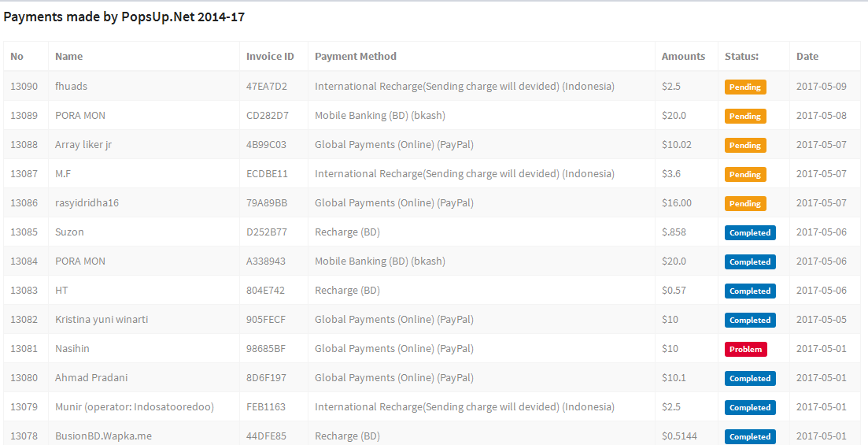Click the 'Payment Method' column header
This screenshot has width=868, height=445.
[356, 56]
